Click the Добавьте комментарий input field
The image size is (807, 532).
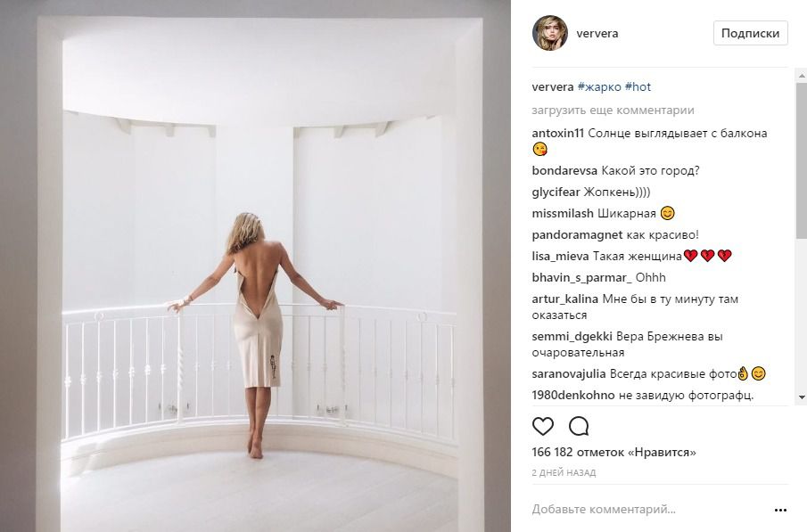(x=649, y=510)
